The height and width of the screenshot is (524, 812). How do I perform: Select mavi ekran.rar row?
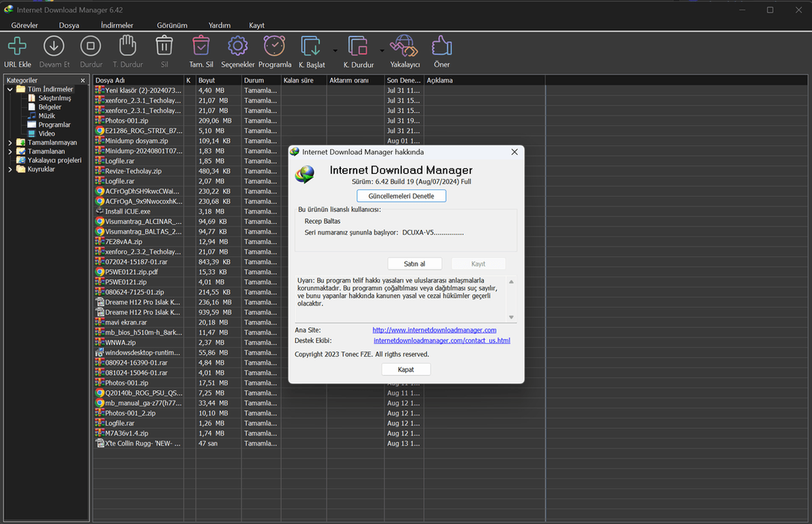point(320,323)
